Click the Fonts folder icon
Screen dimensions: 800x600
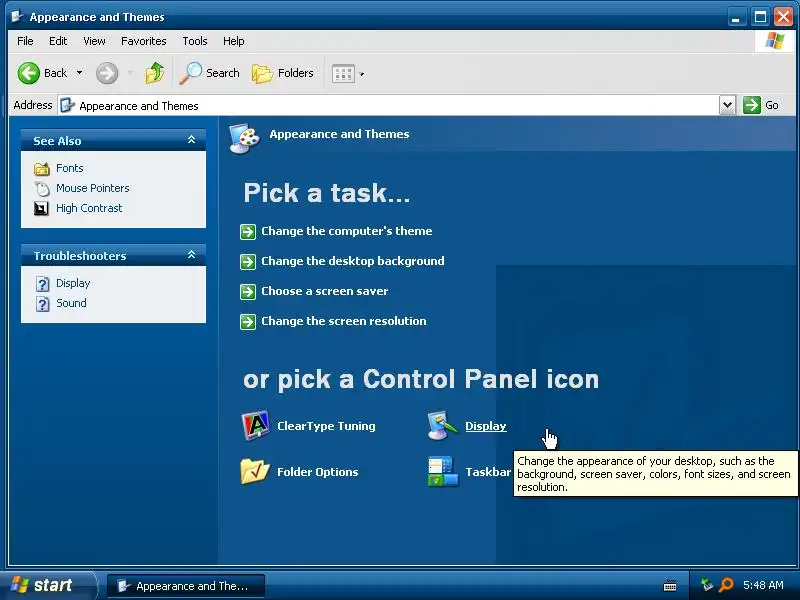[x=42, y=168]
